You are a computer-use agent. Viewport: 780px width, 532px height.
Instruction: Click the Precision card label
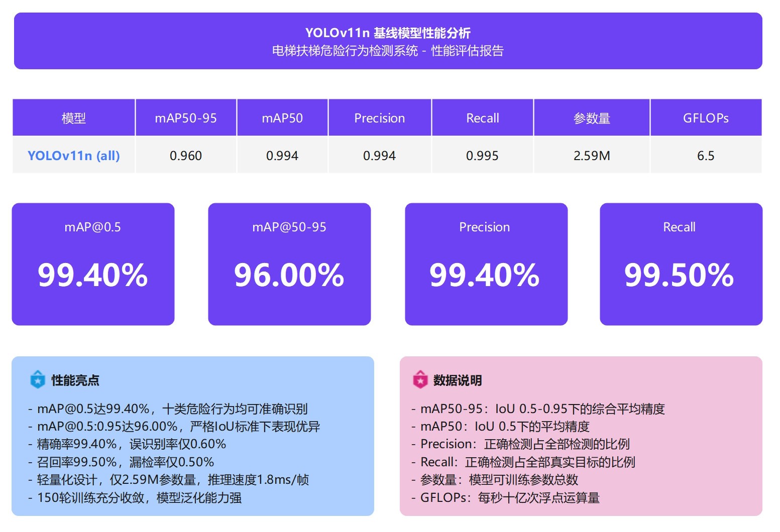coord(485,227)
